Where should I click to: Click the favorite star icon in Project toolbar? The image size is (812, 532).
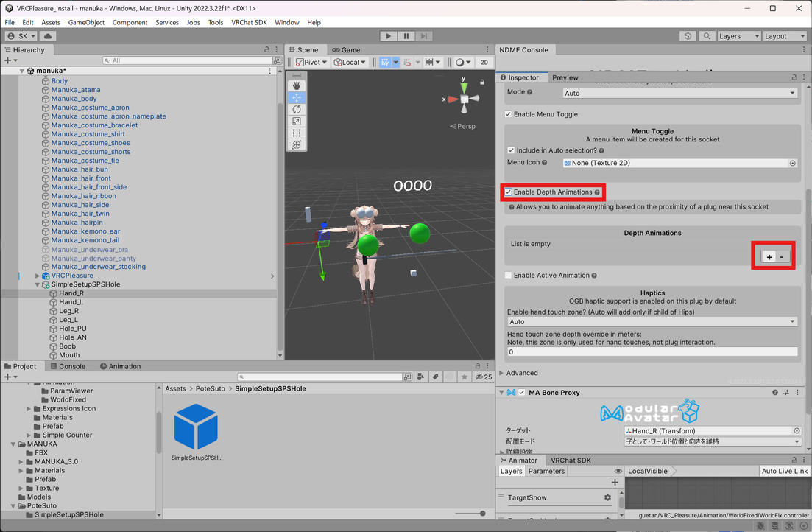pos(465,377)
